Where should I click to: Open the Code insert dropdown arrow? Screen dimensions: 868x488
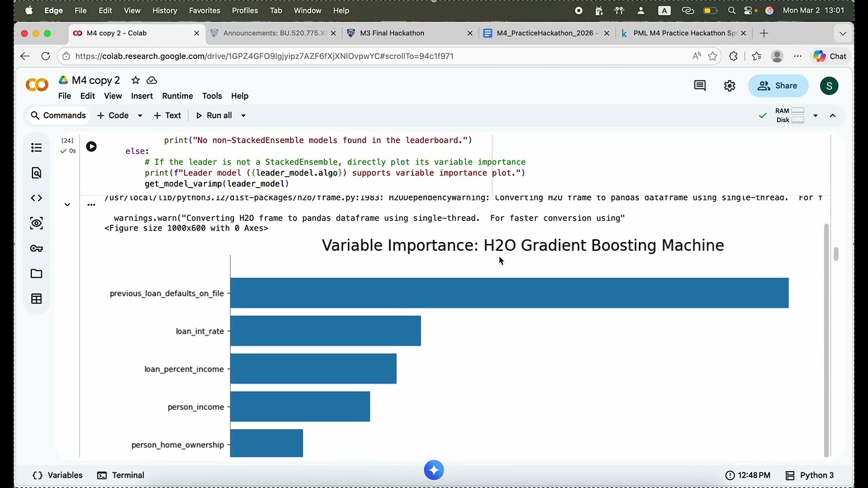140,116
